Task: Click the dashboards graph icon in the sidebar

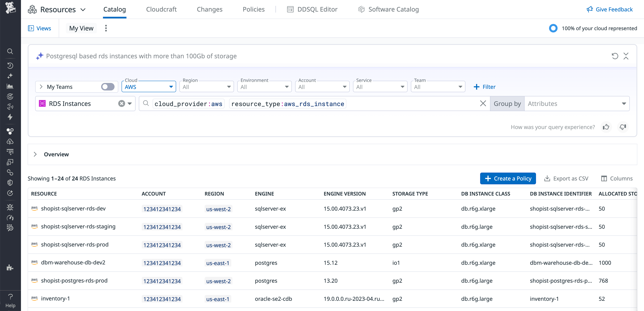Action: [10, 86]
